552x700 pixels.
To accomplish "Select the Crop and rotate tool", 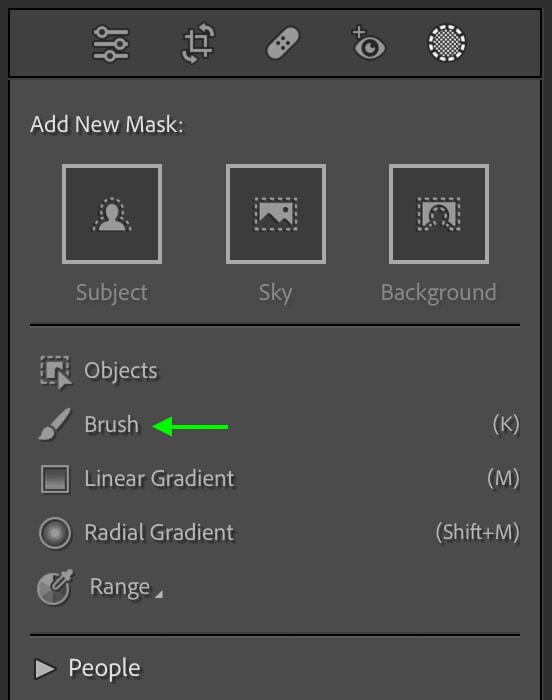I will click(198, 43).
